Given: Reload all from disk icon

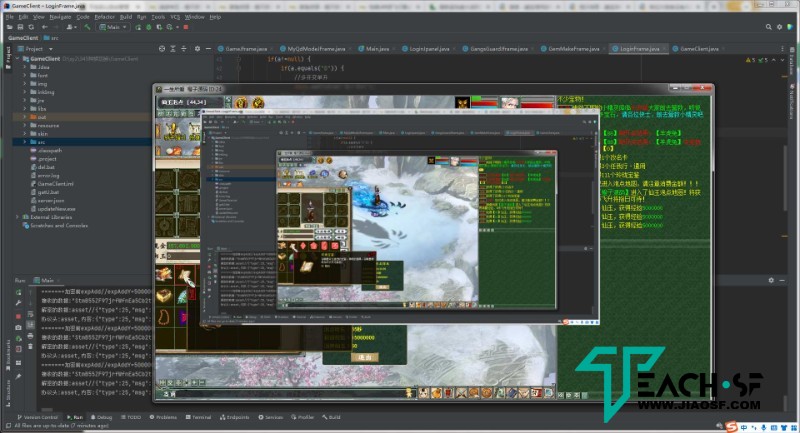Looking at the screenshot, I should pos(31,27).
